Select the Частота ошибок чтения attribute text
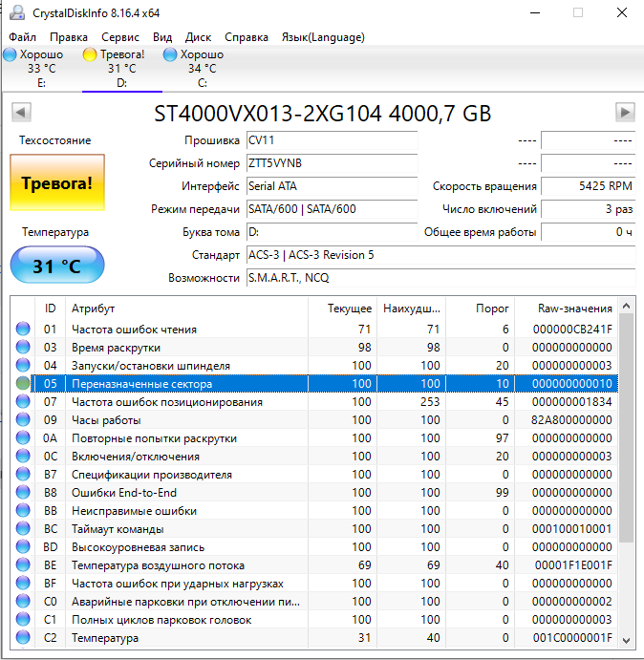Screen dimensions: 644x660 coord(134,330)
